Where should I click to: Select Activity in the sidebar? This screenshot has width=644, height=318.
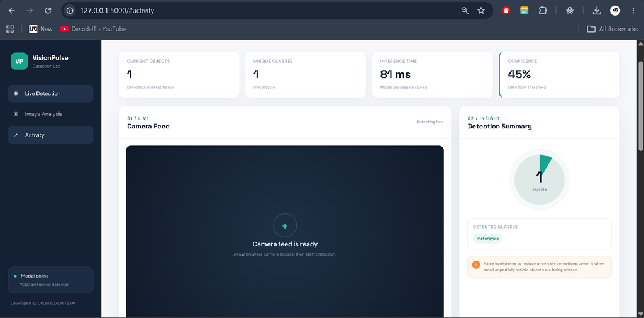[x=50, y=135]
